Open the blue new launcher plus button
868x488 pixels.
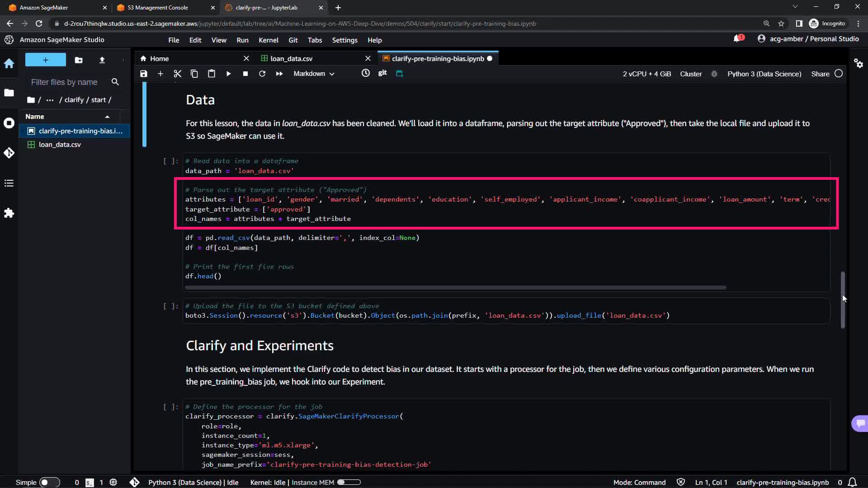[46, 60]
